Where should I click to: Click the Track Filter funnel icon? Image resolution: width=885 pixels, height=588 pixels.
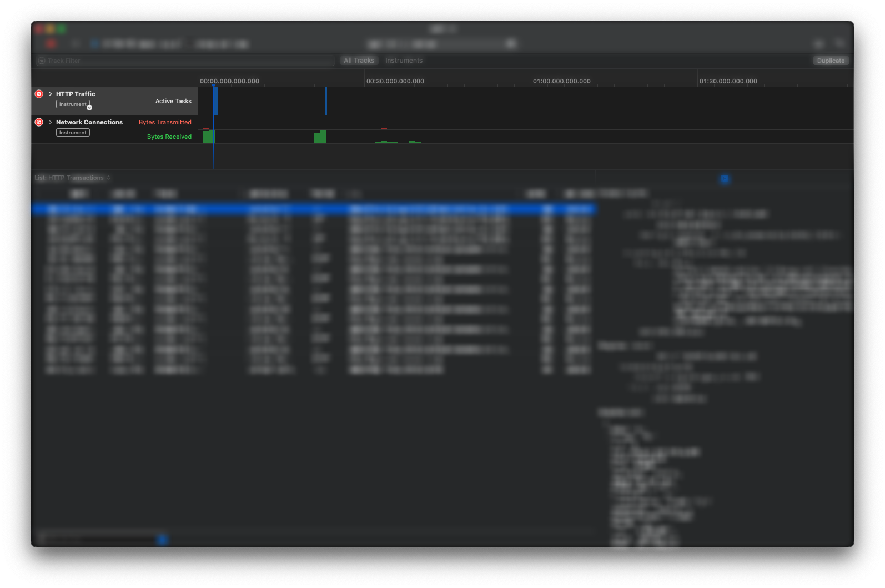(x=42, y=61)
